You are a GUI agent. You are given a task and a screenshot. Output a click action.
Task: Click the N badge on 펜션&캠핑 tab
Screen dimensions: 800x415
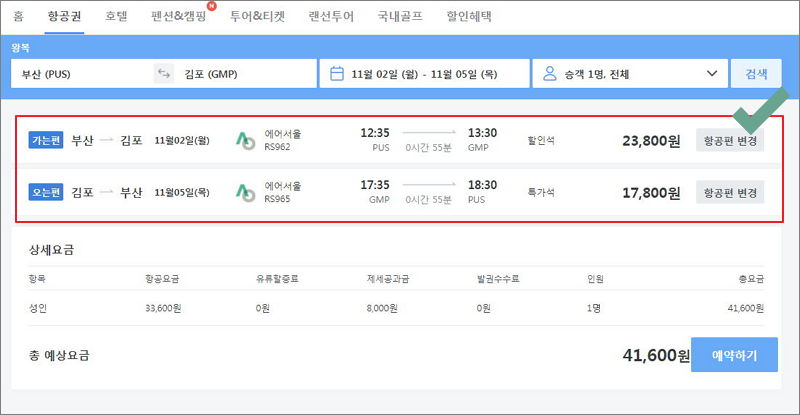click(x=211, y=6)
